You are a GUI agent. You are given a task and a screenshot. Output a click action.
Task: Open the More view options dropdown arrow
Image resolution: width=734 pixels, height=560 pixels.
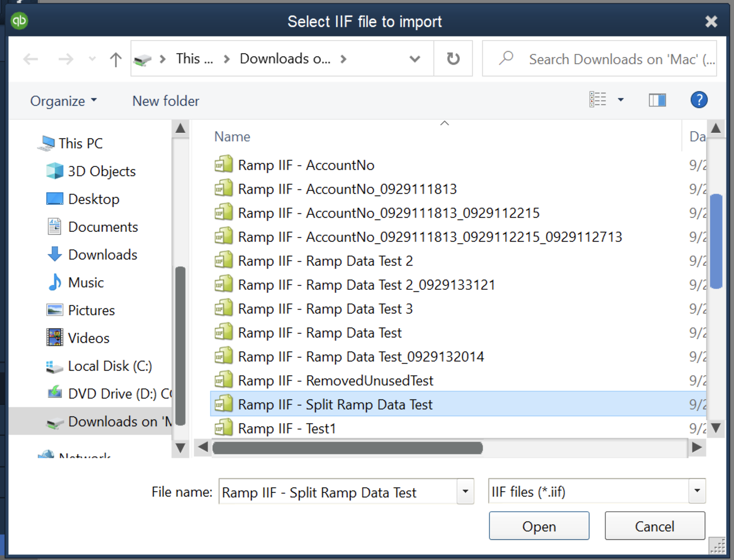620,100
